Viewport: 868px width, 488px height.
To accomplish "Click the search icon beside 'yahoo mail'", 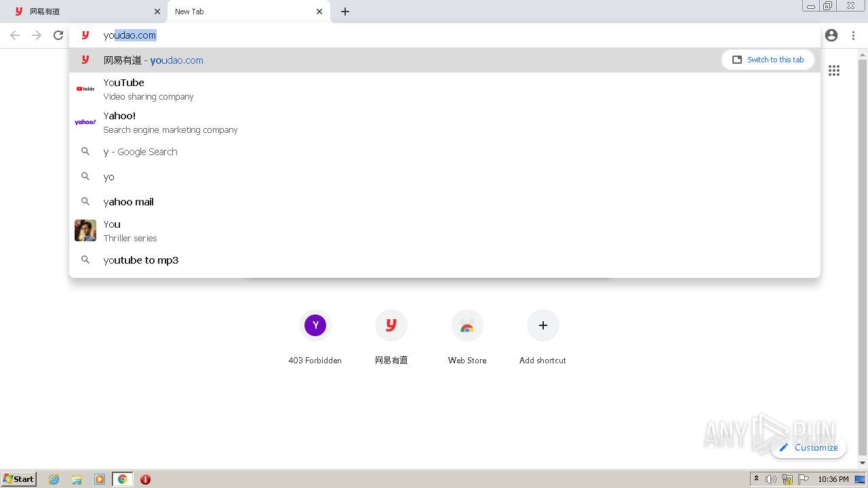I will click(85, 201).
